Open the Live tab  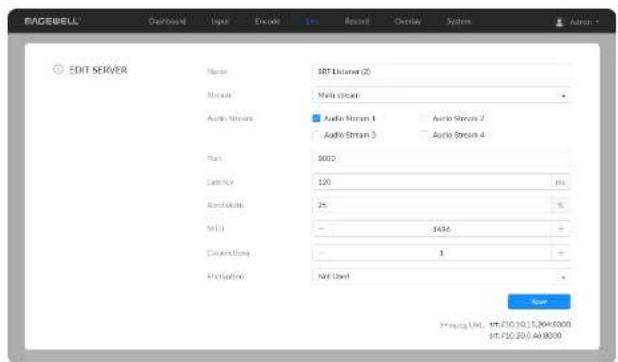[312, 21]
